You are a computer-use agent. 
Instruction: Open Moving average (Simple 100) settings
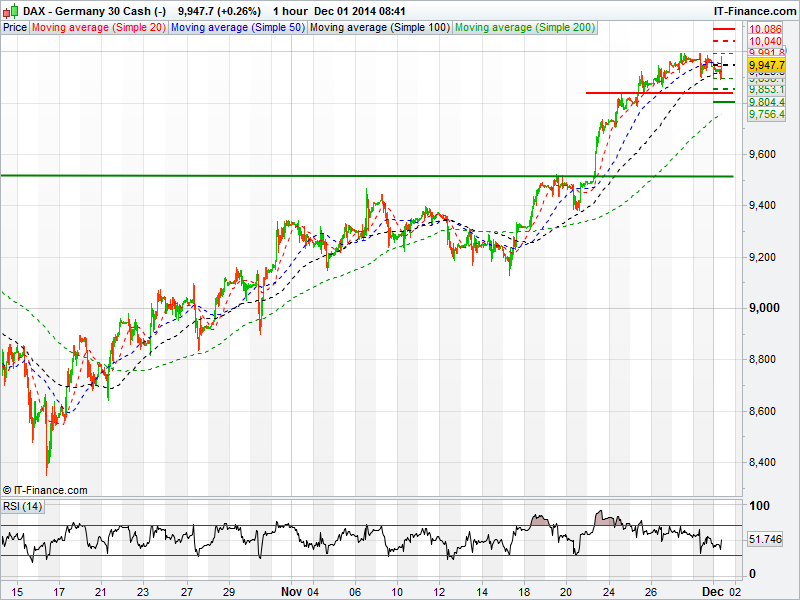[378, 27]
